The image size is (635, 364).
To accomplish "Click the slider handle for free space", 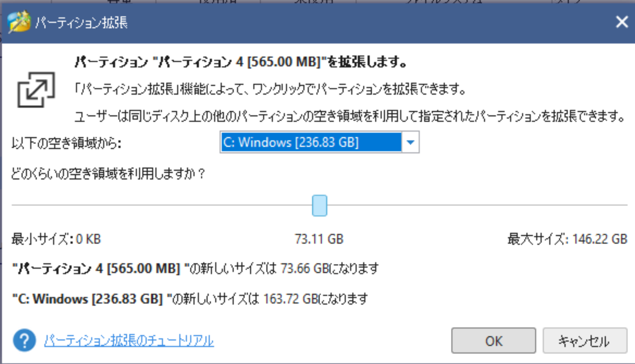I will 319,205.
